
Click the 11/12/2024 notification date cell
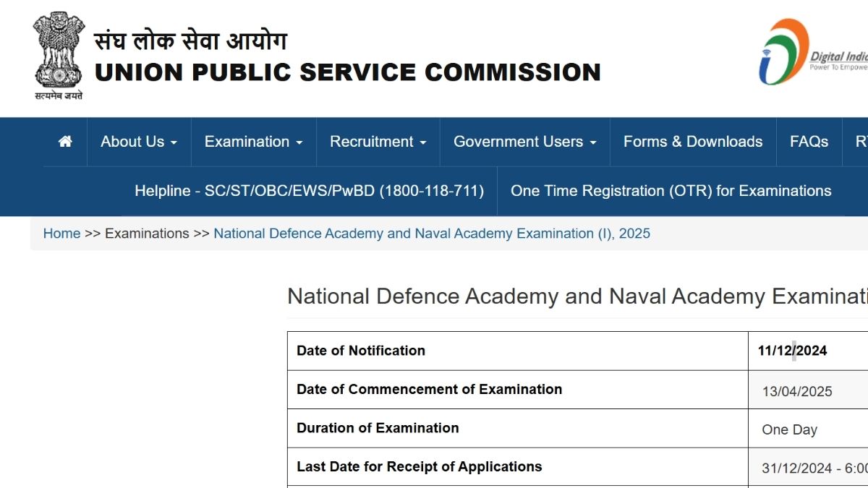(x=808, y=351)
